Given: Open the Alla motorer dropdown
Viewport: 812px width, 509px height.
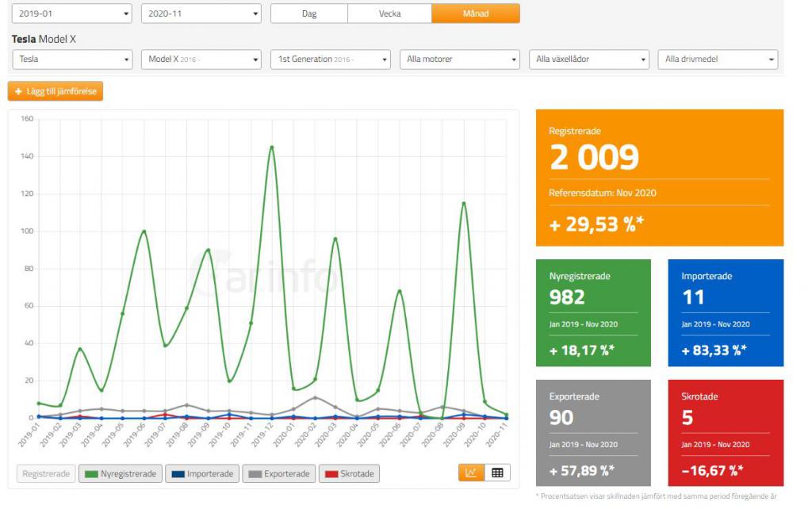Looking at the screenshot, I should point(460,59).
